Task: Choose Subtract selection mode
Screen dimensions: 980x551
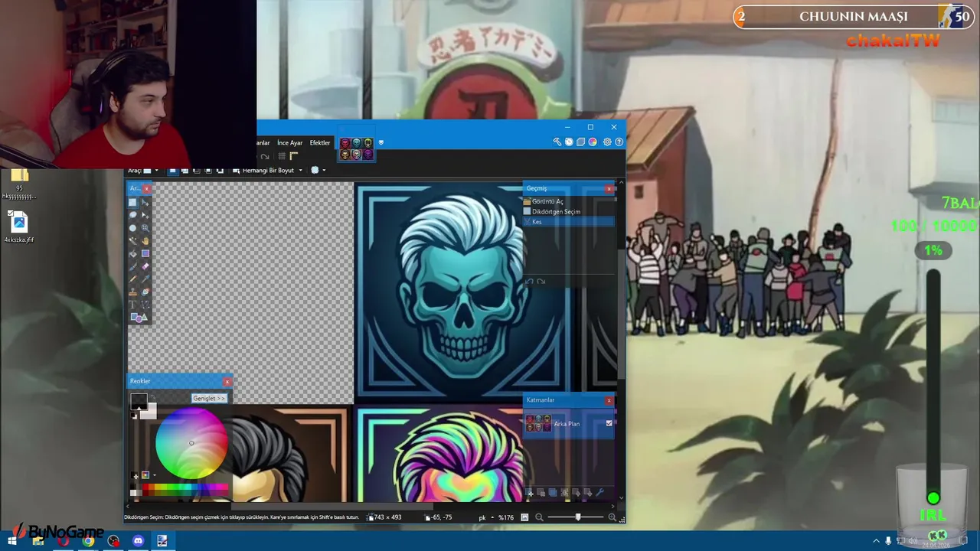Action: click(x=197, y=171)
